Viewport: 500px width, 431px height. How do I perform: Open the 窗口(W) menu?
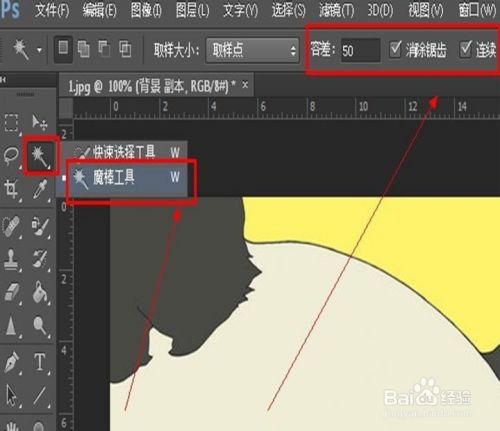tap(477, 11)
